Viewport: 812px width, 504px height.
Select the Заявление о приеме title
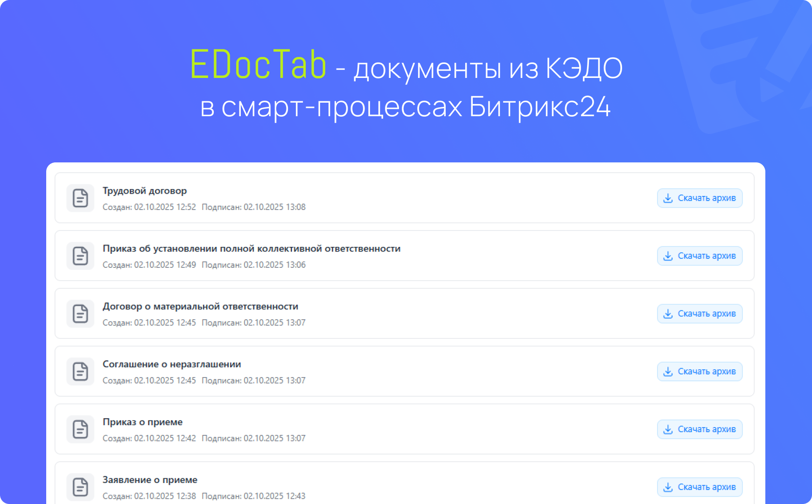(150, 480)
